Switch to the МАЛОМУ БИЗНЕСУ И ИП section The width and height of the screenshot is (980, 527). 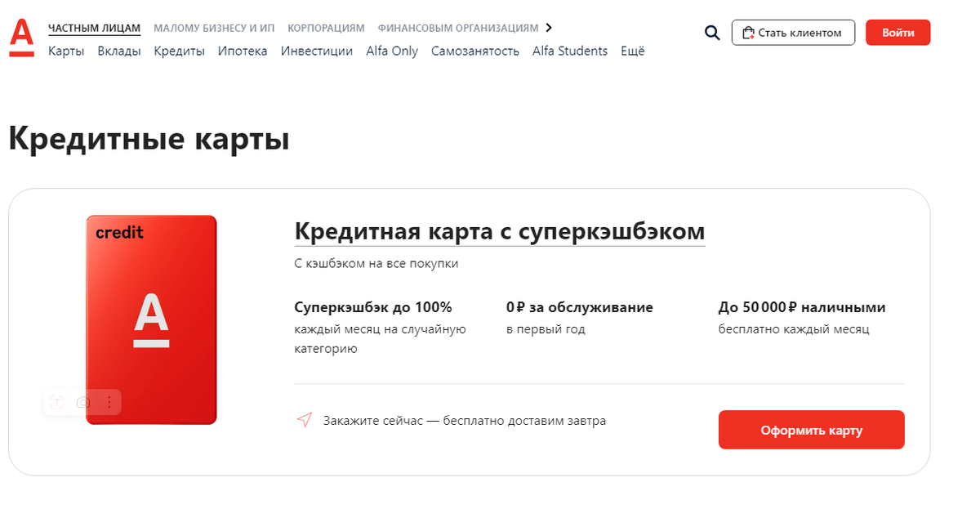coord(216,27)
